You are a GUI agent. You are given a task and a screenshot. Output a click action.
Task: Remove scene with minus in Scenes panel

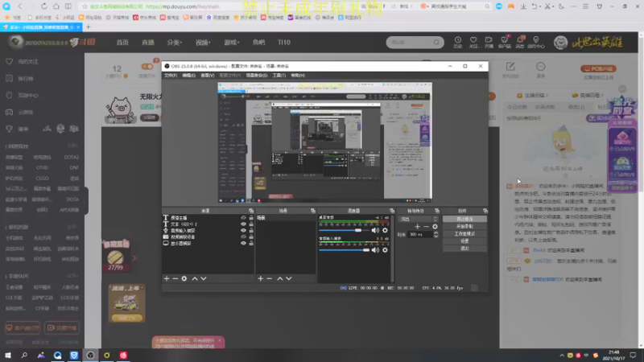(x=270, y=278)
